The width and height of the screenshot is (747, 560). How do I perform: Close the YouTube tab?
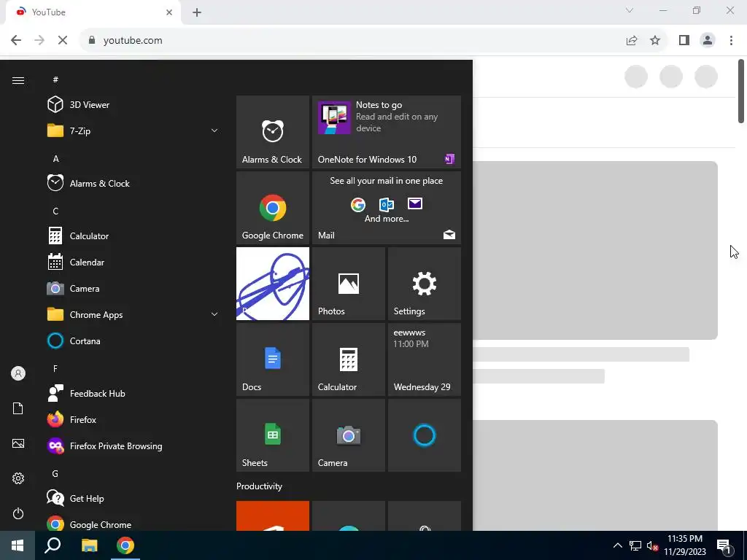169,12
